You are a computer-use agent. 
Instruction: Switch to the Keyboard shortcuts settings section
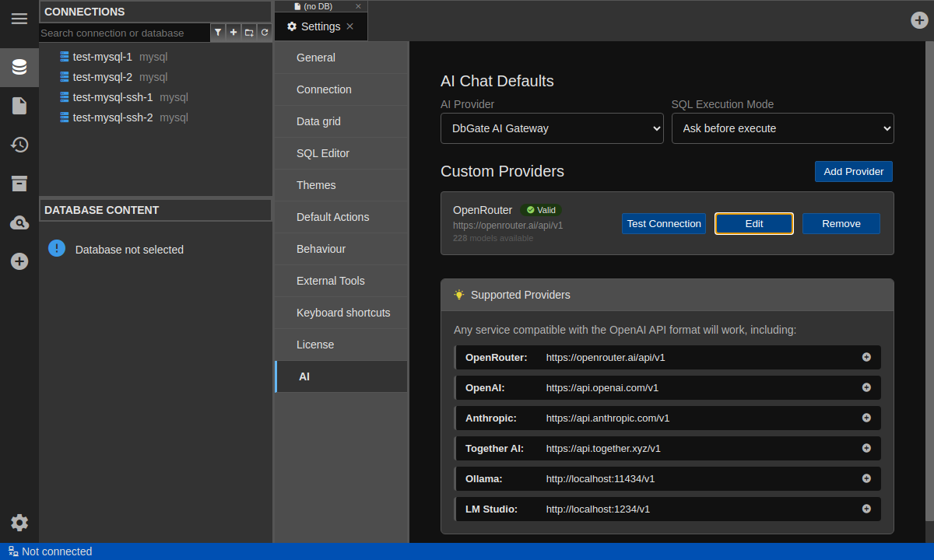coord(342,313)
